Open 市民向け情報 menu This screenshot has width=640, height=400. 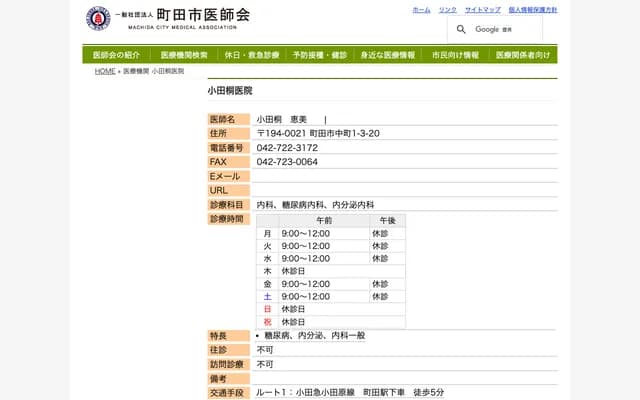tap(455, 55)
